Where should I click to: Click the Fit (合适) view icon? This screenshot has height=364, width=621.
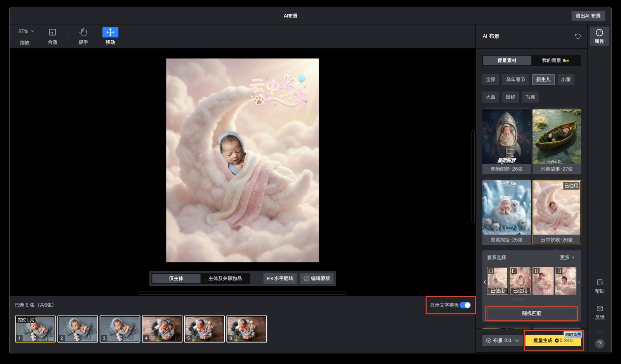(x=52, y=32)
